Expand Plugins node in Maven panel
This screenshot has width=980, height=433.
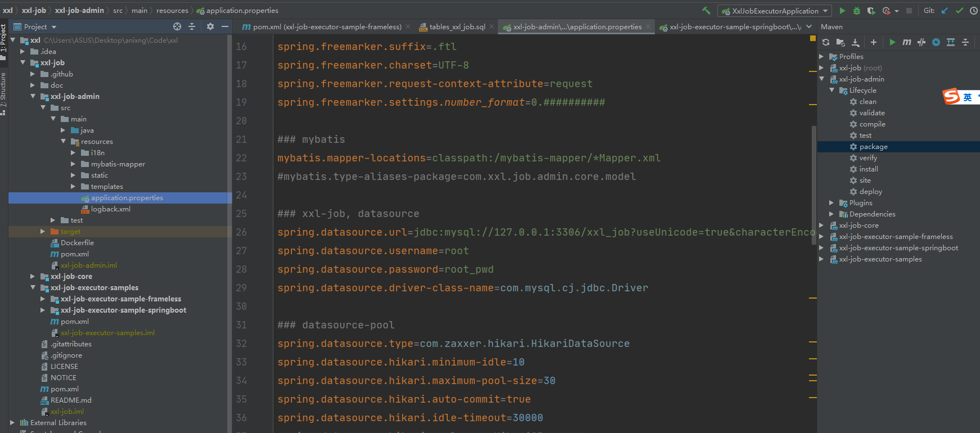click(831, 202)
